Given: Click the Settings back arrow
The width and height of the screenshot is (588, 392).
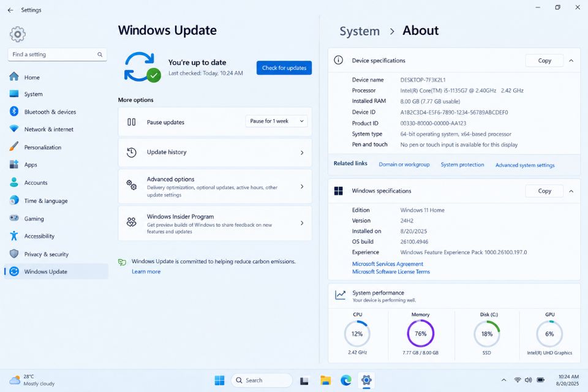Looking at the screenshot, I should pos(10,10).
